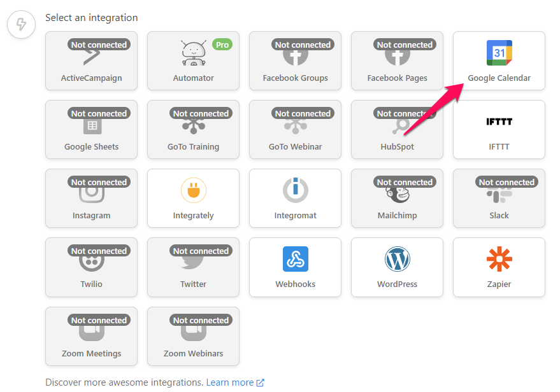Select the Facebook Pages integration
Screen dimensions: 560x392
click(x=397, y=60)
